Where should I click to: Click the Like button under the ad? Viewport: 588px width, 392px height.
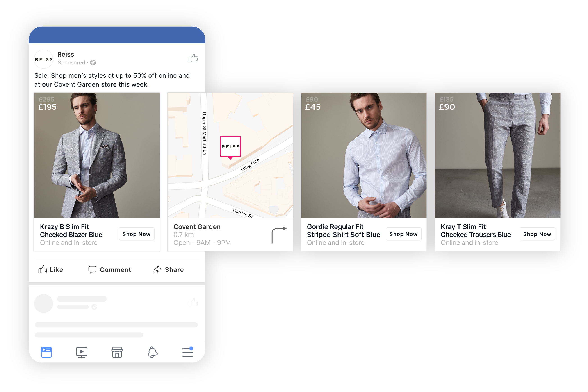point(51,269)
